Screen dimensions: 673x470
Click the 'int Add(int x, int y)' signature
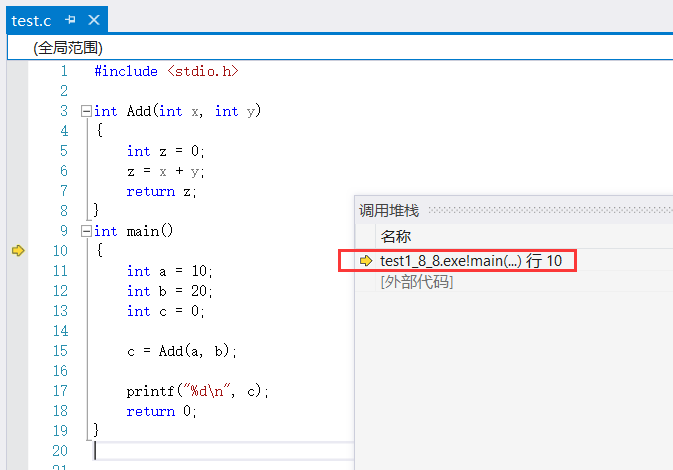[x=177, y=111]
